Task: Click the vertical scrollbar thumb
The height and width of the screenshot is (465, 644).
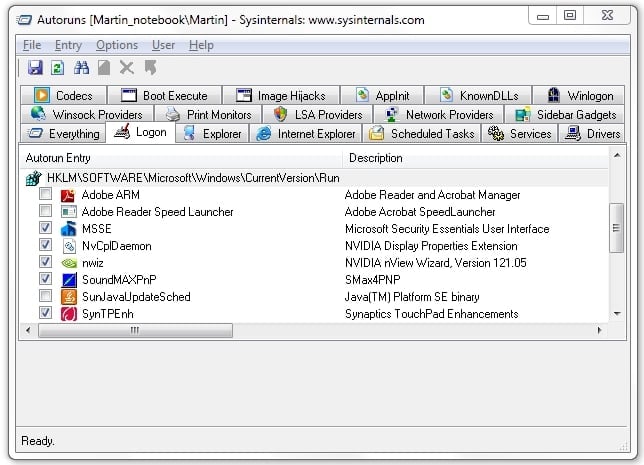Action: (616, 227)
